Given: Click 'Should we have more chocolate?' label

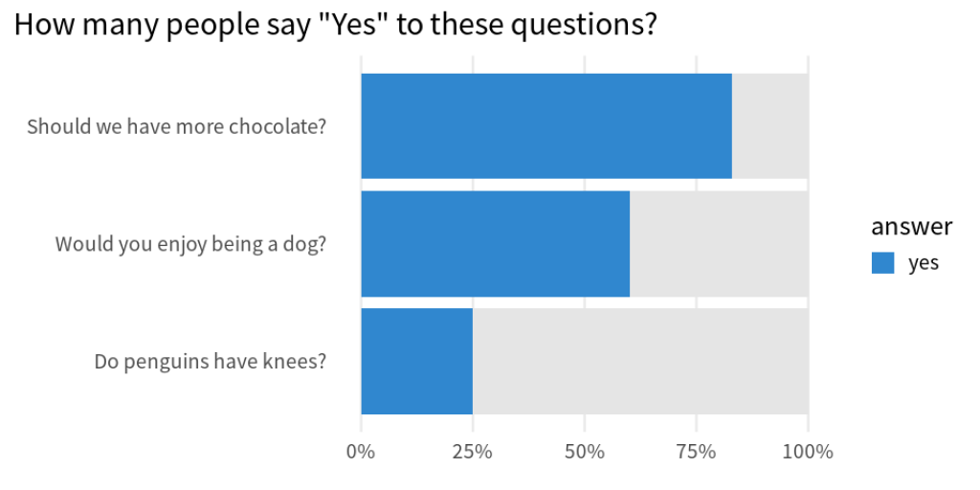Looking at the screenshot, I should point(176,127).
